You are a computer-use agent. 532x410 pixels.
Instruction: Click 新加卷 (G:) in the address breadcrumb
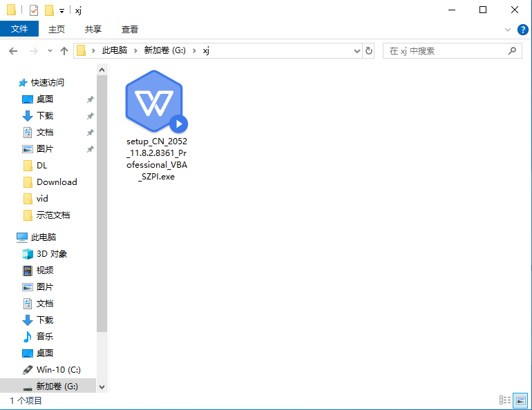pos(164,51)
